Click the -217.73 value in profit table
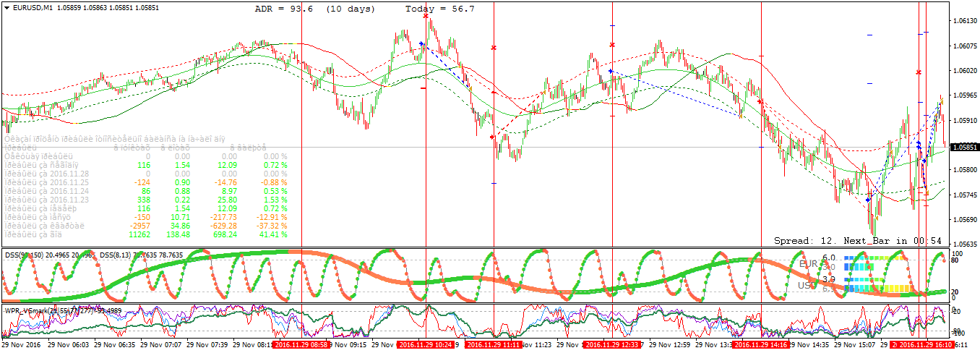Screen dimensions: 980x353 [x=222, y=217]
